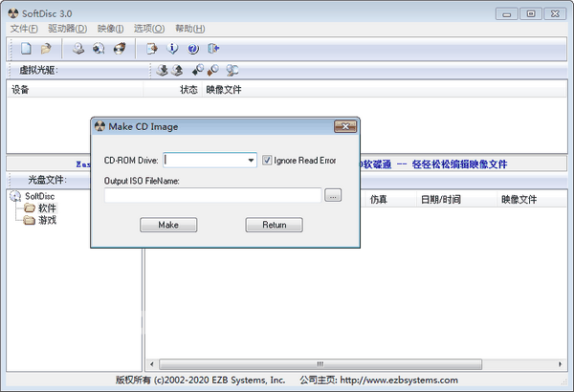
Task: Click the magnifier with black tag icon
Action: click(198, 70)
